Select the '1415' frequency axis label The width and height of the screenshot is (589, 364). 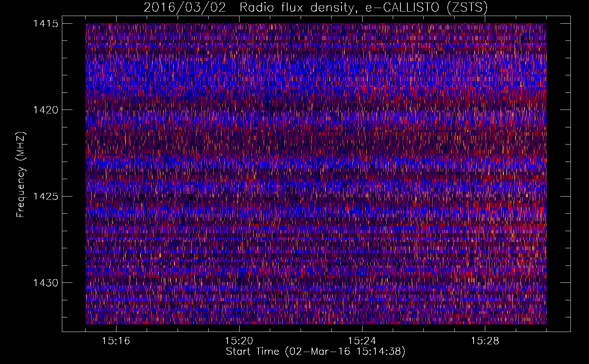[x=46, y=24]
